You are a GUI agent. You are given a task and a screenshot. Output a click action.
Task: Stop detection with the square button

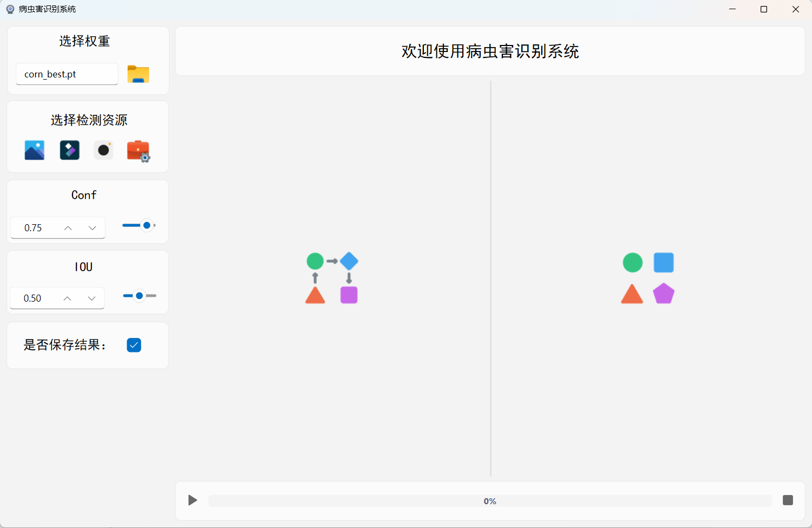(788, 500)
